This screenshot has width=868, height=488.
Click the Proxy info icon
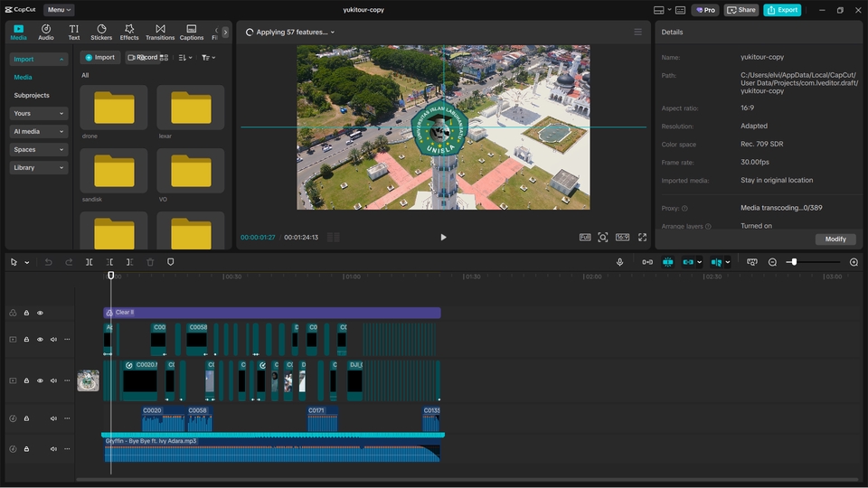pos(684,209)
